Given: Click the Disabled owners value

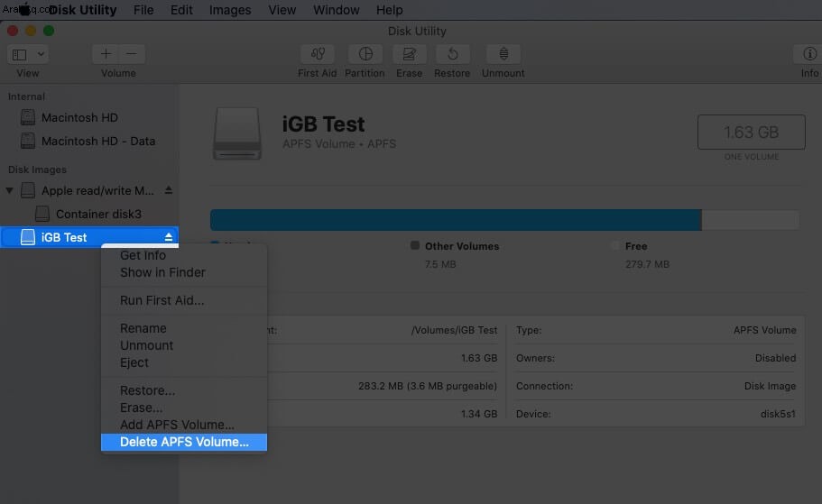Looking at the screenshot, I should click(x=775, y=358).
